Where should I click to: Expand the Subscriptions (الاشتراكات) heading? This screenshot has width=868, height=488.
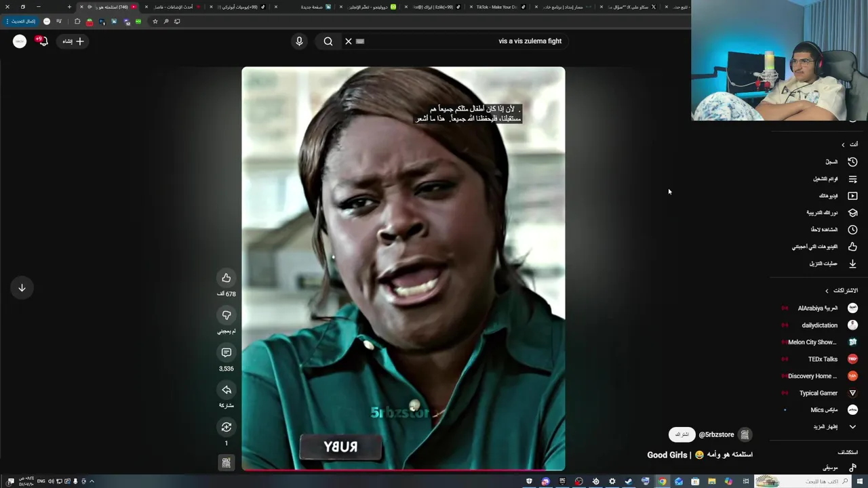(x=841, y=291)
